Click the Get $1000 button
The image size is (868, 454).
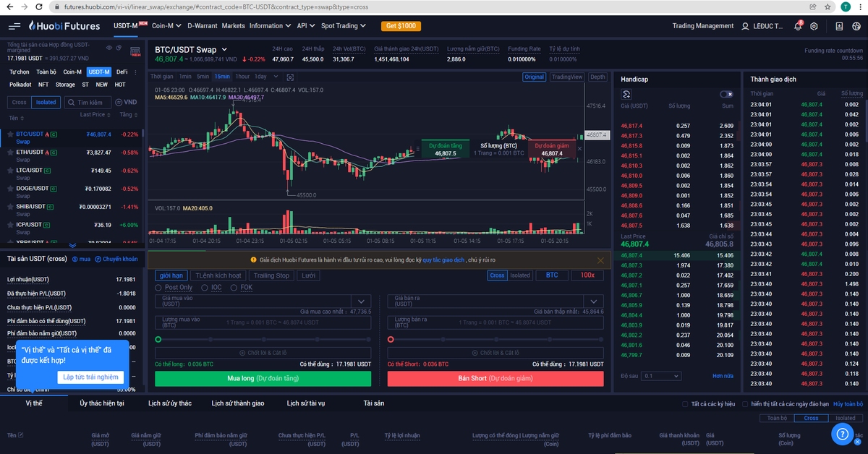click(401, 26)
